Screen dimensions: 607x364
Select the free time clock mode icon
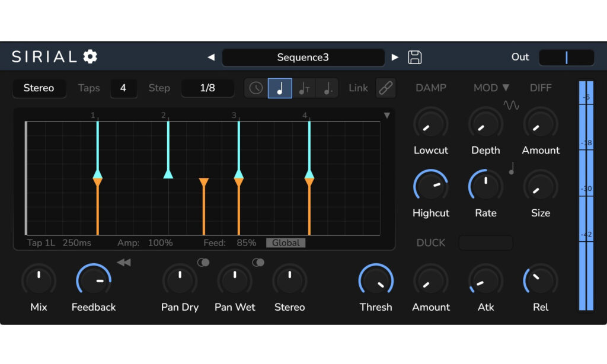[x=256, y=88]
